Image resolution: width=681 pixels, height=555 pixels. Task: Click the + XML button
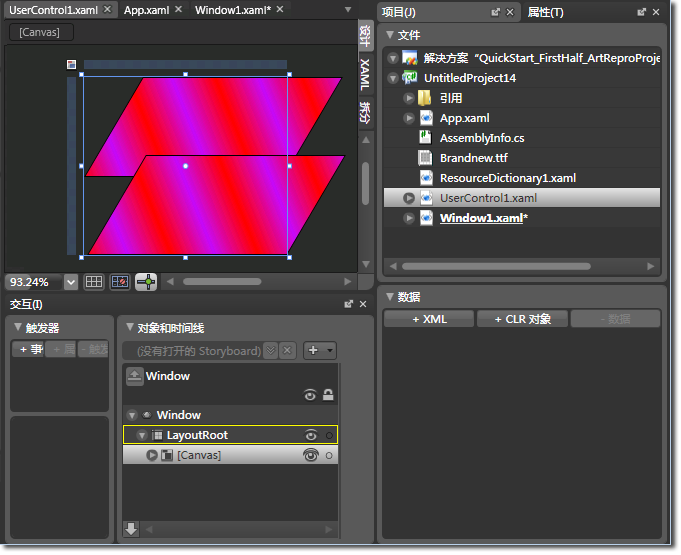click(429, 319)
